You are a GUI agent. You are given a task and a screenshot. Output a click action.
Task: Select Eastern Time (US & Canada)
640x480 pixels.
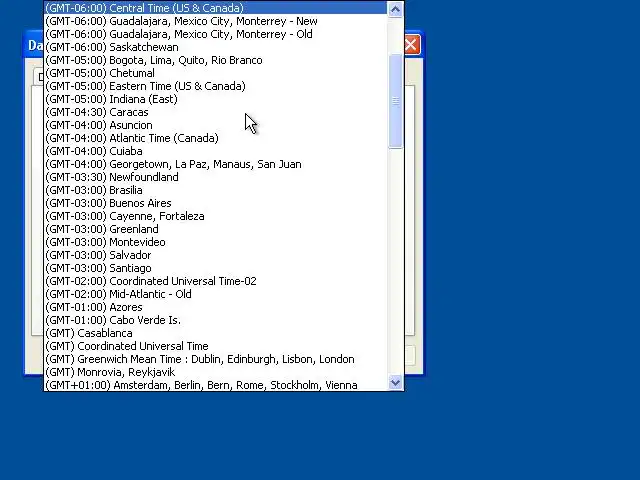coord(216,86)
